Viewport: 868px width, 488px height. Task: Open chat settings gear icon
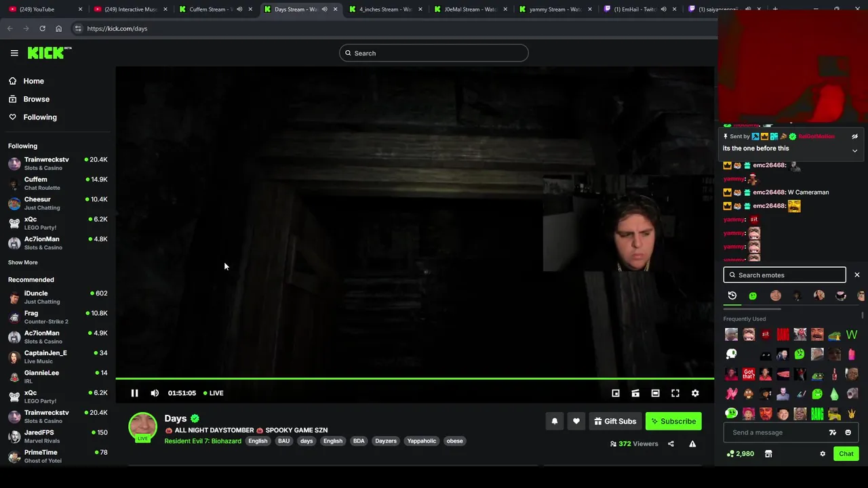pos(823,454)
